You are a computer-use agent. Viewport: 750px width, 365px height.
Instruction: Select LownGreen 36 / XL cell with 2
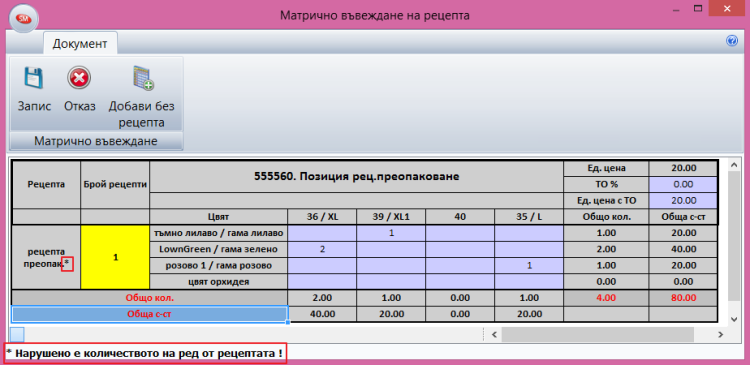click(322, 249)
